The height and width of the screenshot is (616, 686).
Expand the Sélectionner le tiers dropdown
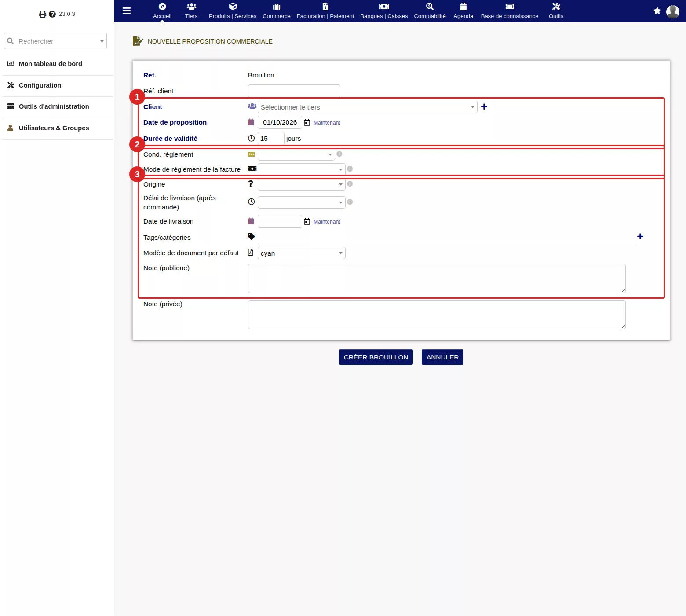[x=367, y=107]
